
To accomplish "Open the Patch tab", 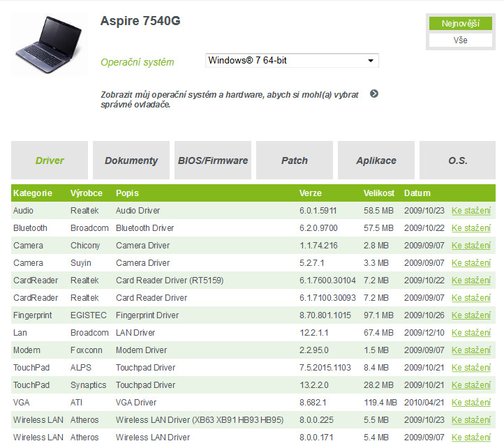I will [295, 160].
